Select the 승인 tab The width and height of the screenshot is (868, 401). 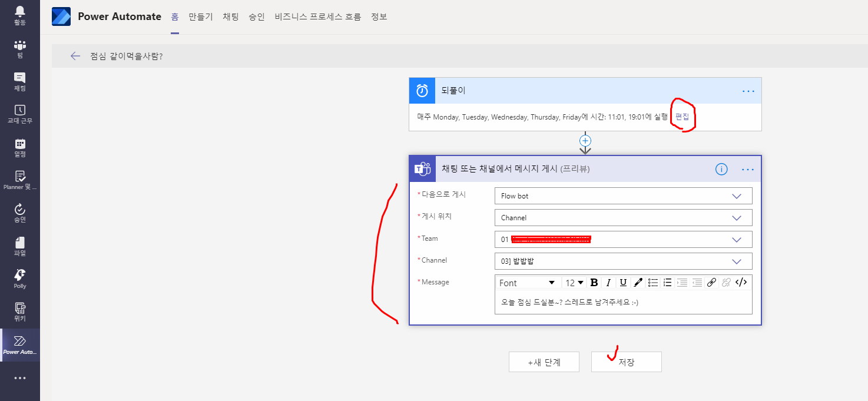[x=257, y=16]
